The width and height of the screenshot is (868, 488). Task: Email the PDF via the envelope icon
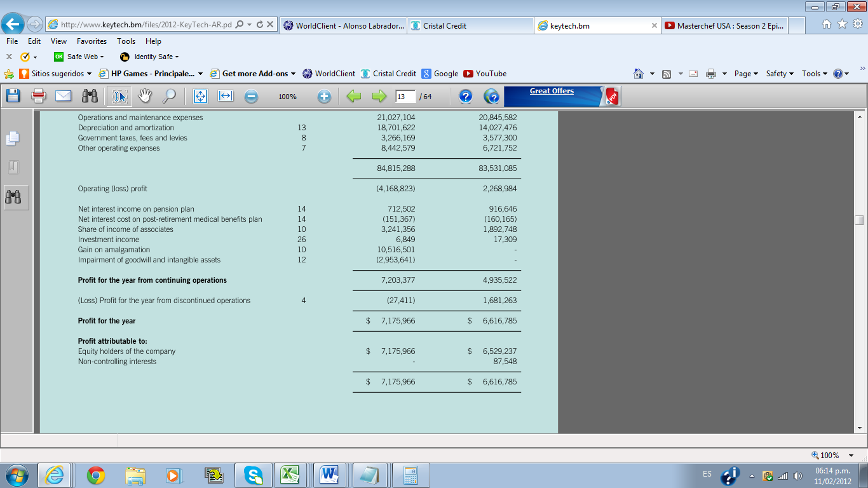click(63, 96)
